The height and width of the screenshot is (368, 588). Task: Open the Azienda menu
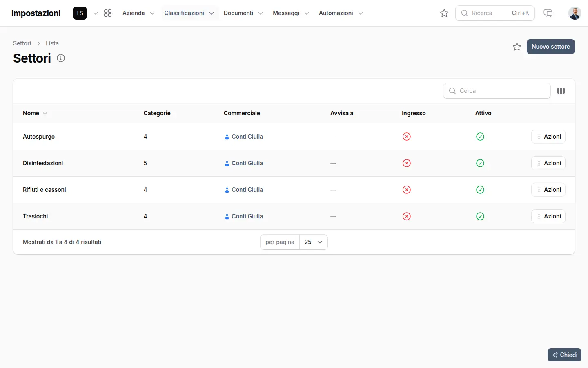point(138,13)
